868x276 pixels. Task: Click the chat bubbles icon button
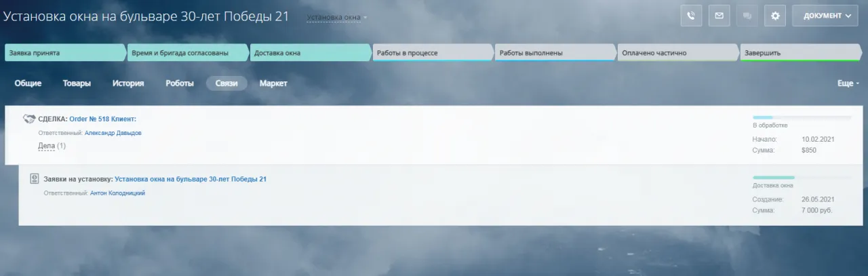tap(747, 16)
